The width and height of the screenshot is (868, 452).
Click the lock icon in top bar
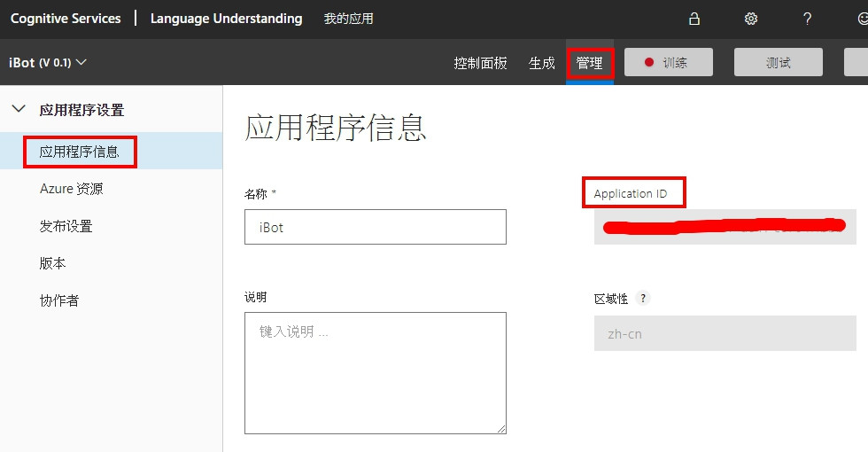(694, 19)
